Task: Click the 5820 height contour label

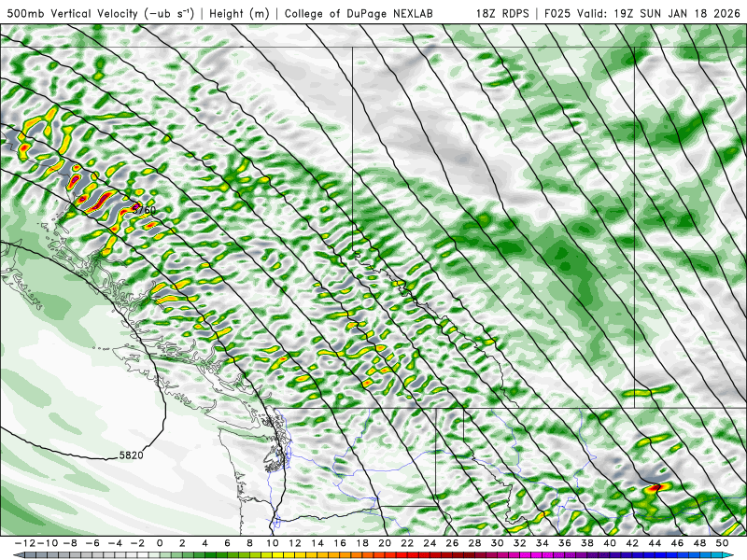Action: 131,455
